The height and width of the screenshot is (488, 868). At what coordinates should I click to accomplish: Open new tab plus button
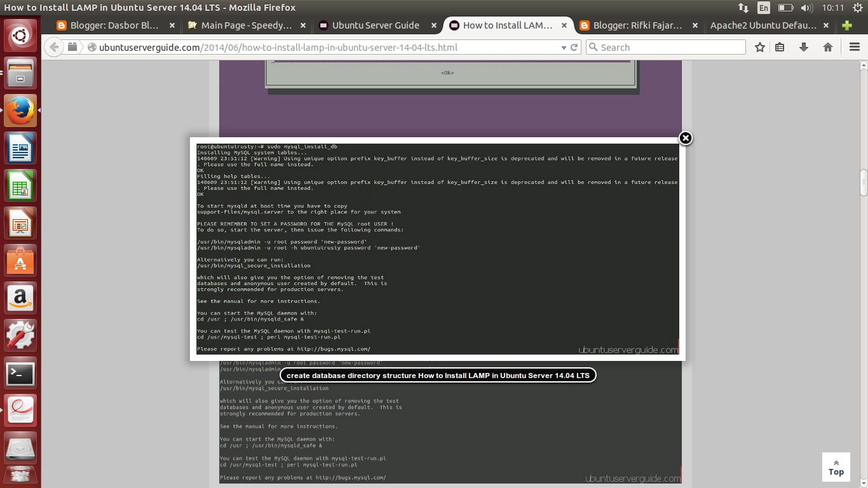pos(846,25)
